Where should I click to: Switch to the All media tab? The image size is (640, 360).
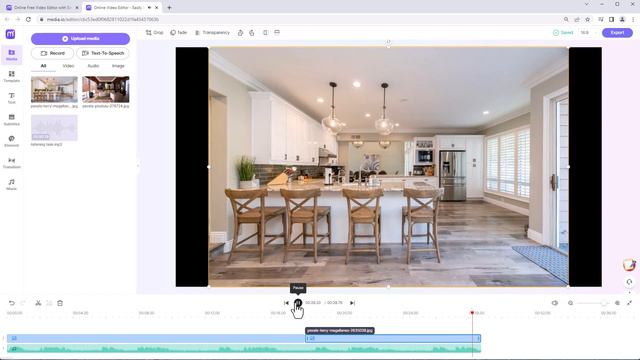click(x=43, y=66)
